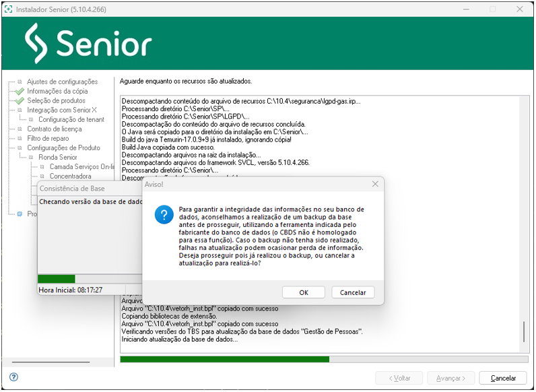Click log line 'Verificando versões do TBS'
The height and width of the screenshot is (392, 536).
[242, 331]
